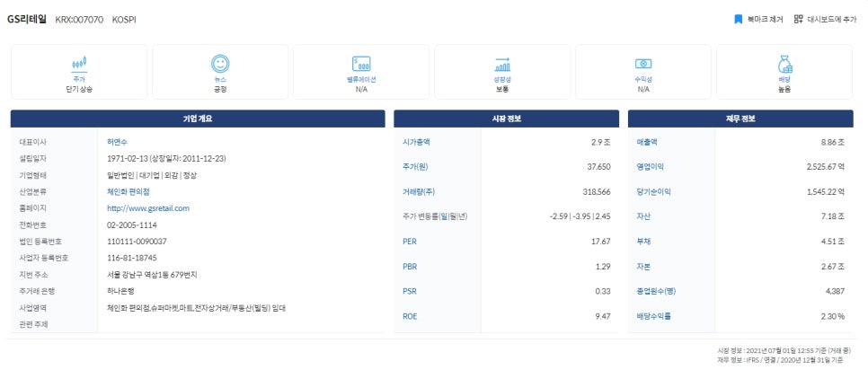
Task: Click the 관련 주제 label
Action: (33, 325)
